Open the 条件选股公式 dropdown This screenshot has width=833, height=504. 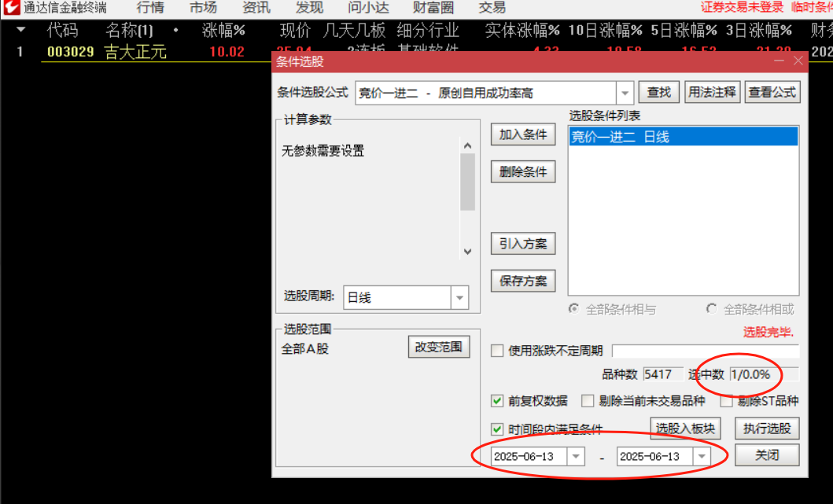click(623, 91)
